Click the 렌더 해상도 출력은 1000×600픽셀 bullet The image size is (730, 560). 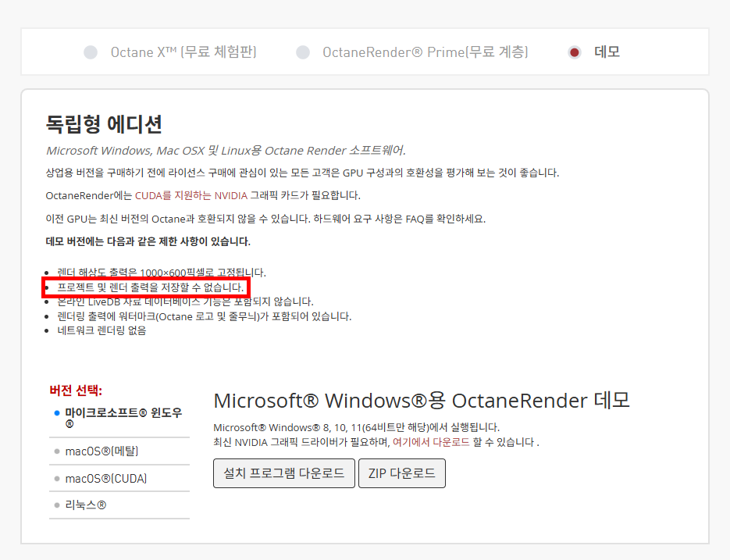point(161,273)
